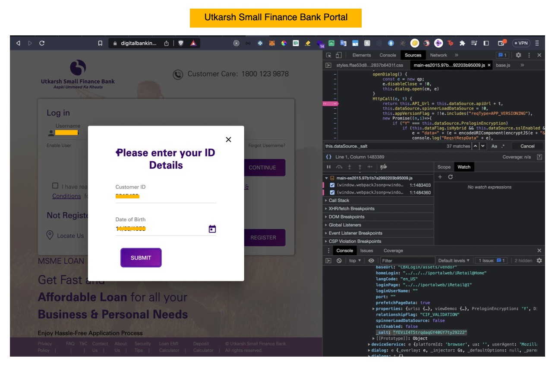Open console settings gear icon

(539, 260)
